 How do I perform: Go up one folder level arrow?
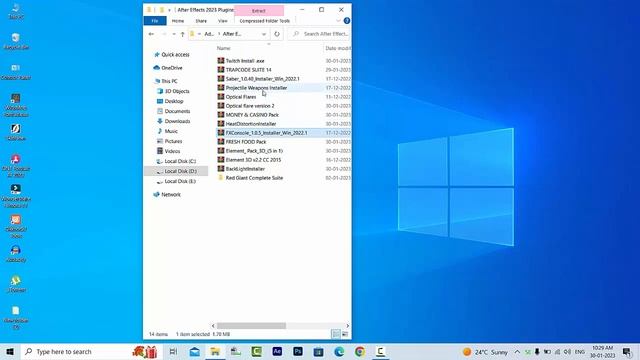pyautogui.click(x=182, y=34)
